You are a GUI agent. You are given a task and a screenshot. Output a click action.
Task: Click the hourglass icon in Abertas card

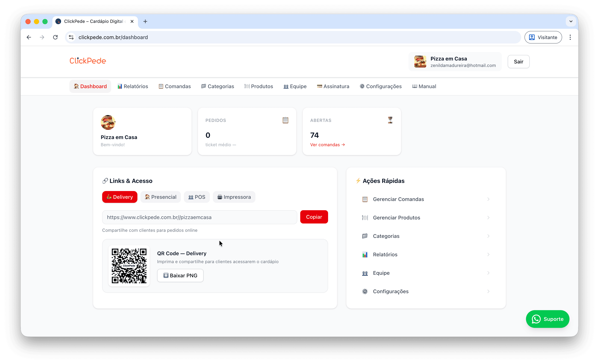coord(390,120)
